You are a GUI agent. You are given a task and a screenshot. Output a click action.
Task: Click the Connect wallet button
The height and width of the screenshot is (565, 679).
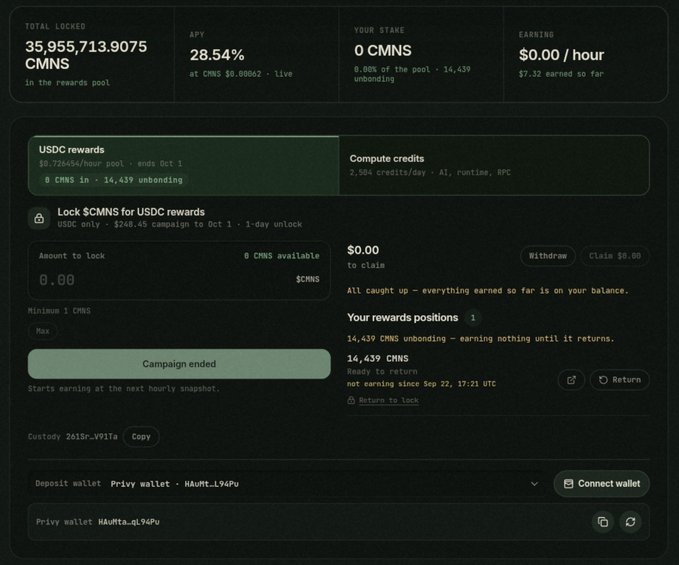(601, 484)
